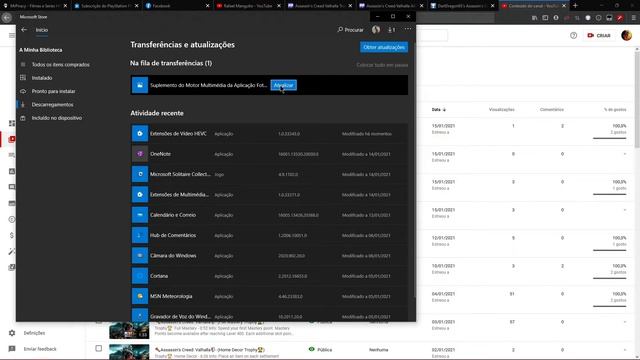Open the Firefox hamburger application menu
The width and height of the screenshot is (640, 360).
click(633, 18)
